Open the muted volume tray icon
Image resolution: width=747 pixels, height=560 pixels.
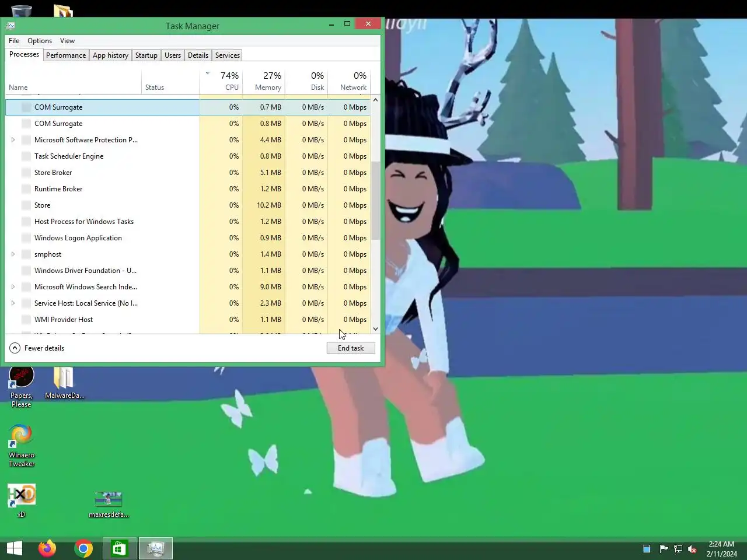692,548
